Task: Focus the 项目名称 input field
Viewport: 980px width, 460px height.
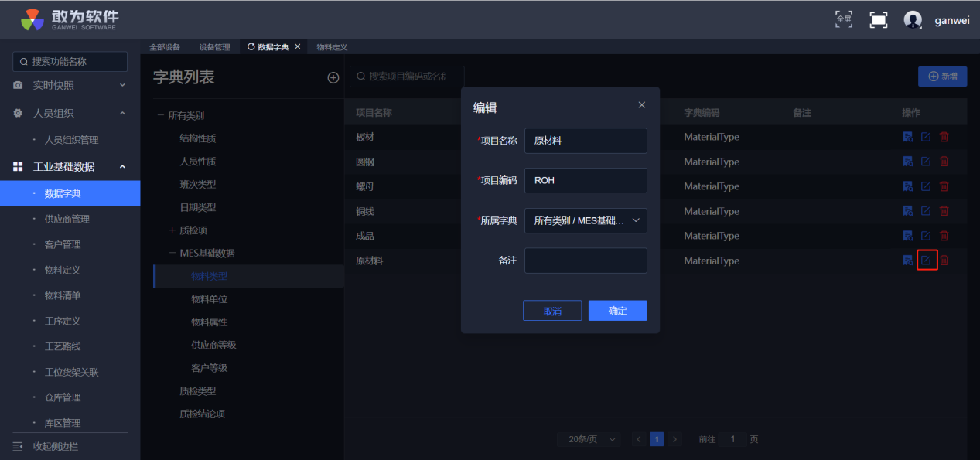Action: tap(586, 141)
